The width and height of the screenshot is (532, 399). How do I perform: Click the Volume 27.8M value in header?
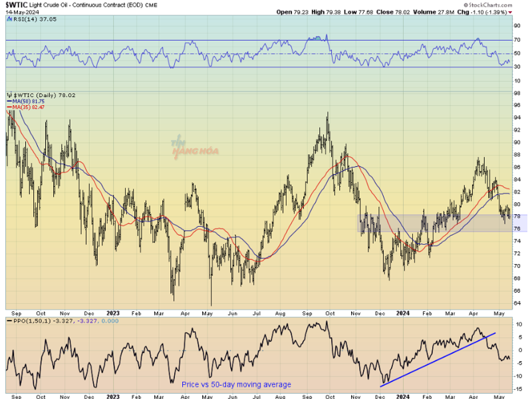point(434,12)
